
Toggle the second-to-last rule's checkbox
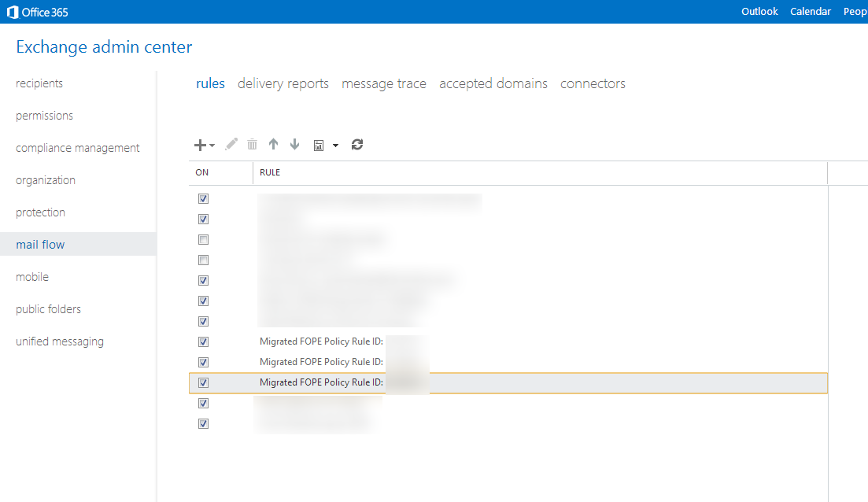[x=203, y=404]
